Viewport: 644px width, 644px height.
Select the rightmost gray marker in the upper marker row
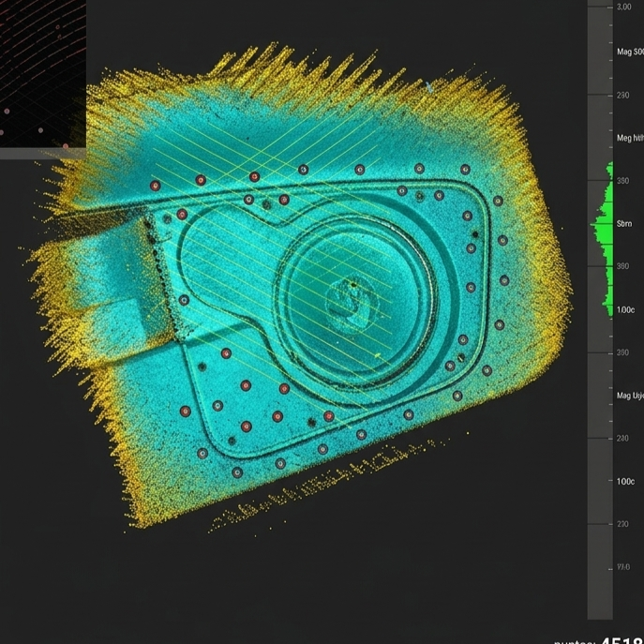(x=465, y=170)
